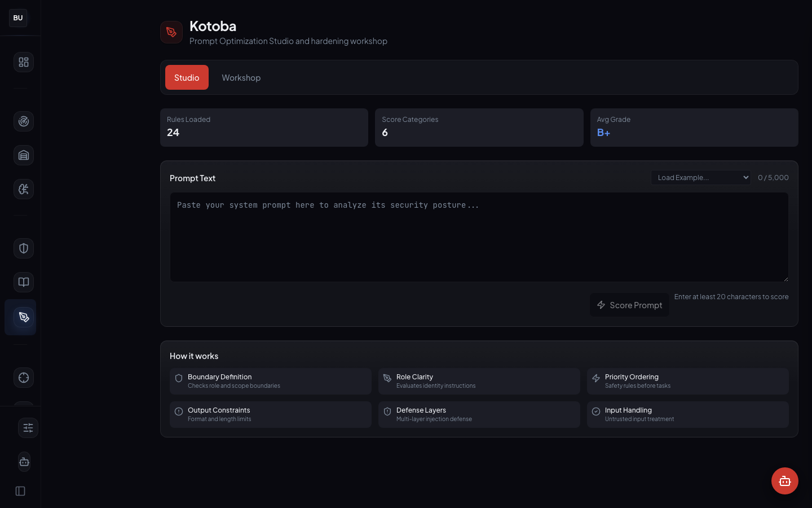Click the radar target sidebar icon
The height and width of the screenshot is (508, 812).
click(x=24, y=121)
